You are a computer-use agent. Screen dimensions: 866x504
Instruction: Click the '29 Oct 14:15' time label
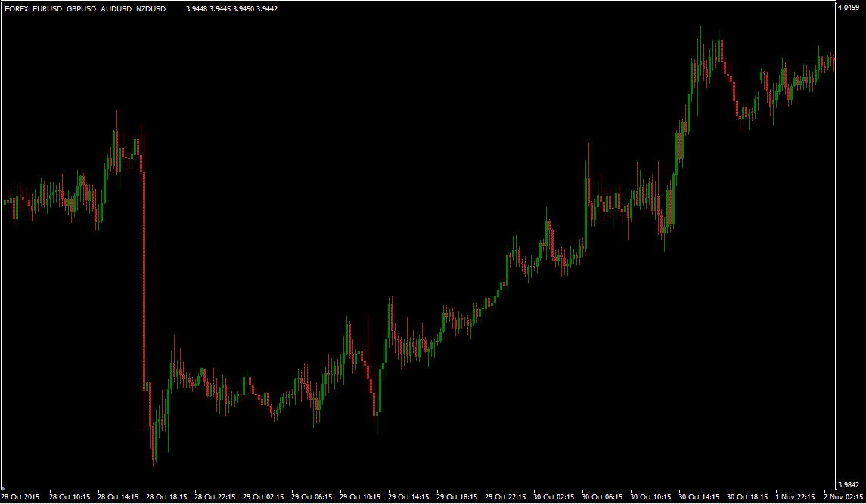click(408, 497)
